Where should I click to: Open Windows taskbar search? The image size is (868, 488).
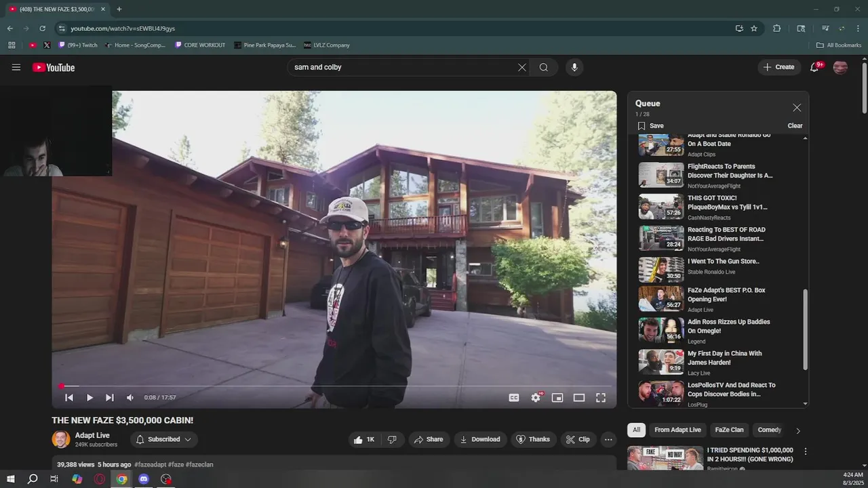point(33,479)
